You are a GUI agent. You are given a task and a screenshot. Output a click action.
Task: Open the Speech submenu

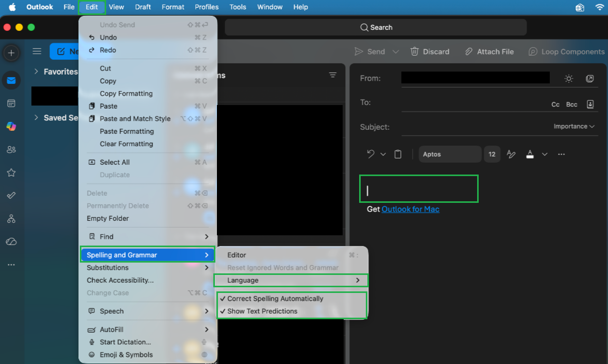point(148,311)
